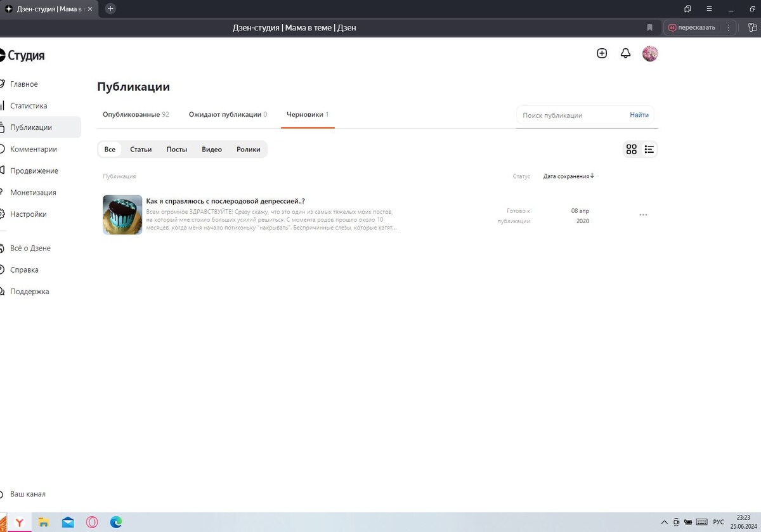Open the cake thumbnail of the draft
The width and height of the screenshot is (761, 532).
(122, 215)
